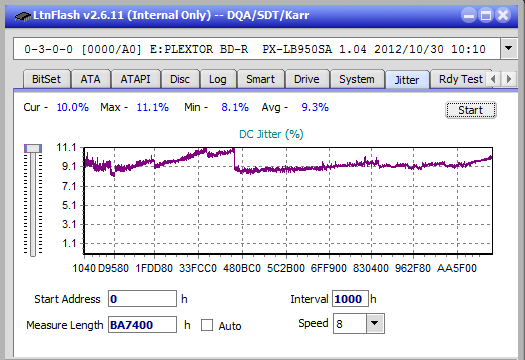Switch to the Smart tab
This screenshot has width=525, height=360.
[x=260, y=79]
